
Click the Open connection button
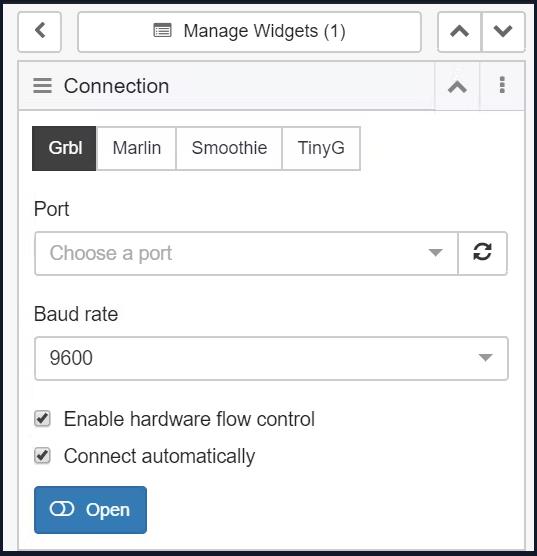pyautogui.click(x=90, y=510)
